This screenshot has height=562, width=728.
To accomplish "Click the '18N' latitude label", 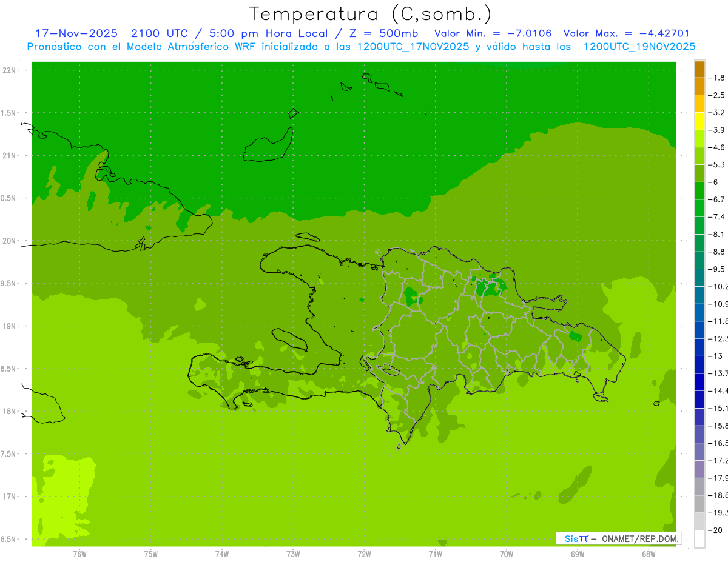I will tap(10, 412).
